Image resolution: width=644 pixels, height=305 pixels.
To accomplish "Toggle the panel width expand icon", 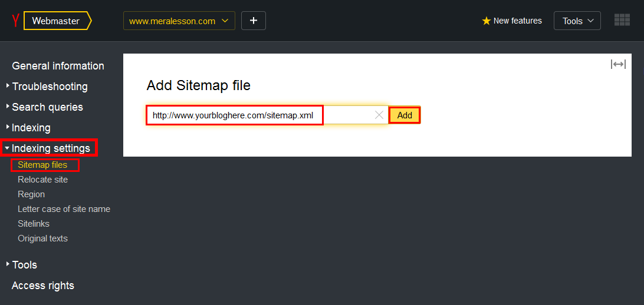I will coord(618,64).
